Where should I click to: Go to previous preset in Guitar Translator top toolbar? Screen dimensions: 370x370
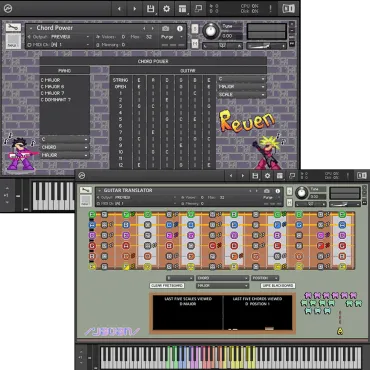tap(231, 176)
